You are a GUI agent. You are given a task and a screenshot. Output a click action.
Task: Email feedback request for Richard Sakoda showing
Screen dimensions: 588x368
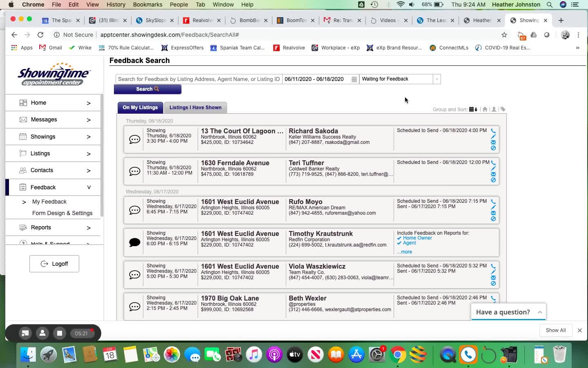pos(493,142)
